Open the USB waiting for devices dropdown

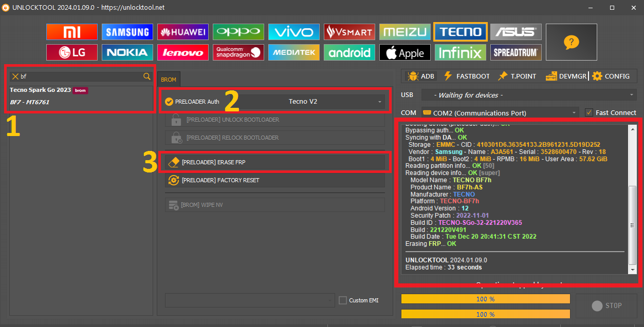[529, 95]
